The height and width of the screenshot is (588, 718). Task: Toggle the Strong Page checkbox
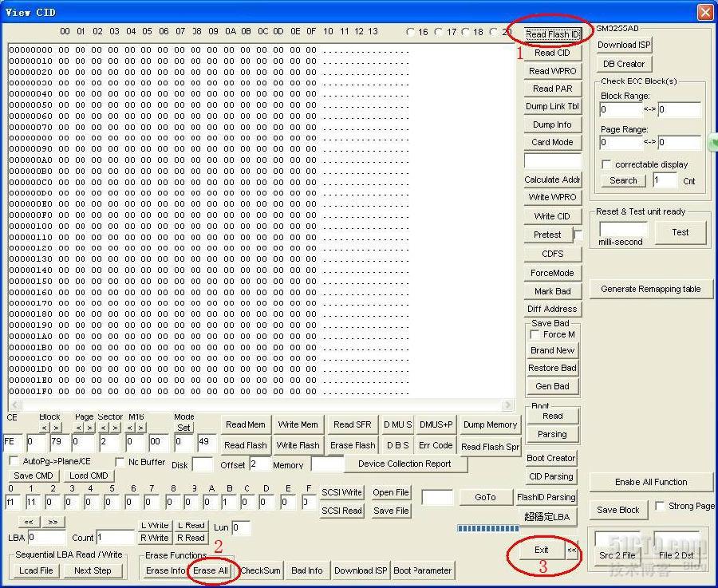tap(660, 506)
